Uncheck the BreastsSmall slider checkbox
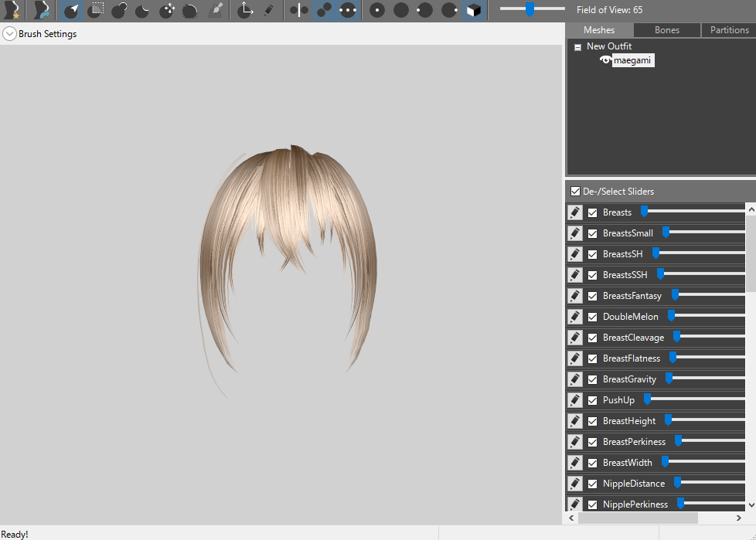 click(592, 233)
